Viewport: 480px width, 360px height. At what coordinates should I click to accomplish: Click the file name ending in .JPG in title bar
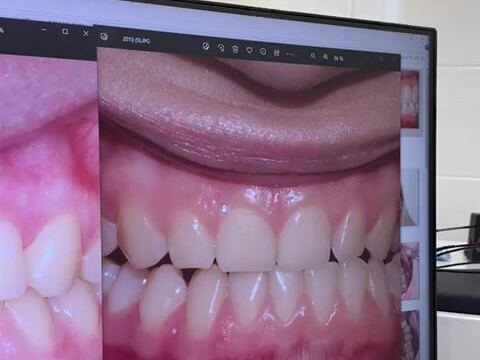click(x=136, y=40)
